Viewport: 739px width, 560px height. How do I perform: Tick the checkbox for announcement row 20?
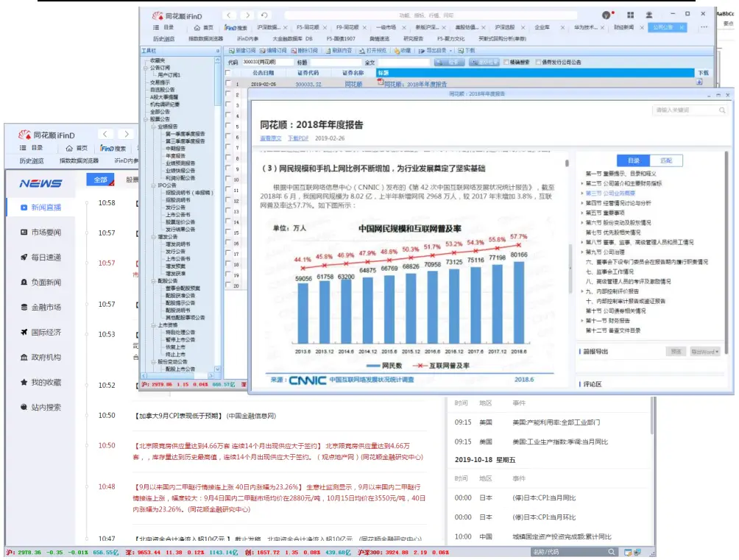pos(228,285)
